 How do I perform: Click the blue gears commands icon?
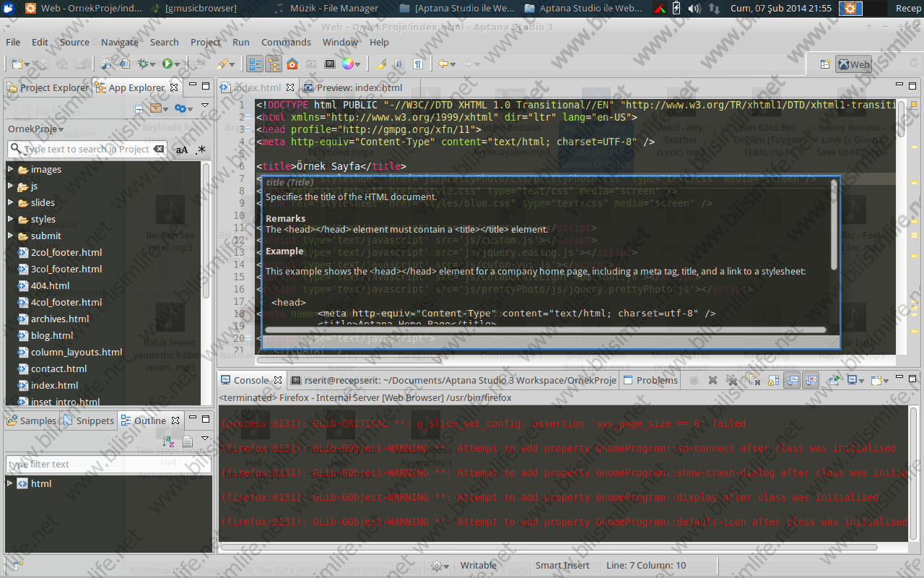[x=180, y=108]
